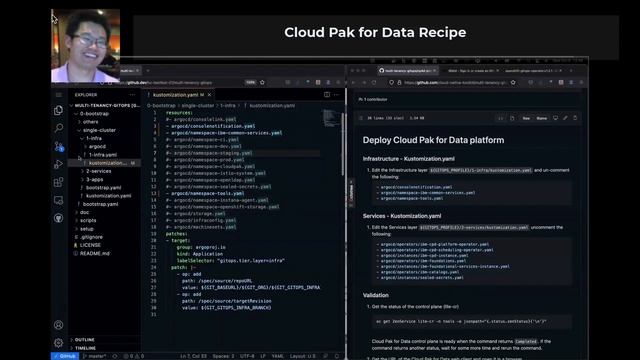This screenshot has width=640, height=360.
Task: Open the GitHub file outline list icon
Action: point(361,118)
